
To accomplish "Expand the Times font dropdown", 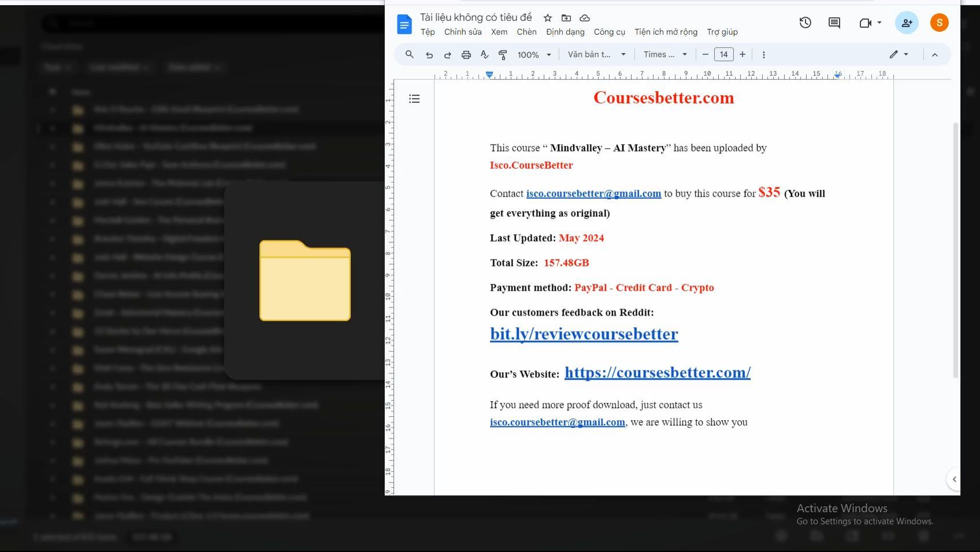I will pos(665,55).
